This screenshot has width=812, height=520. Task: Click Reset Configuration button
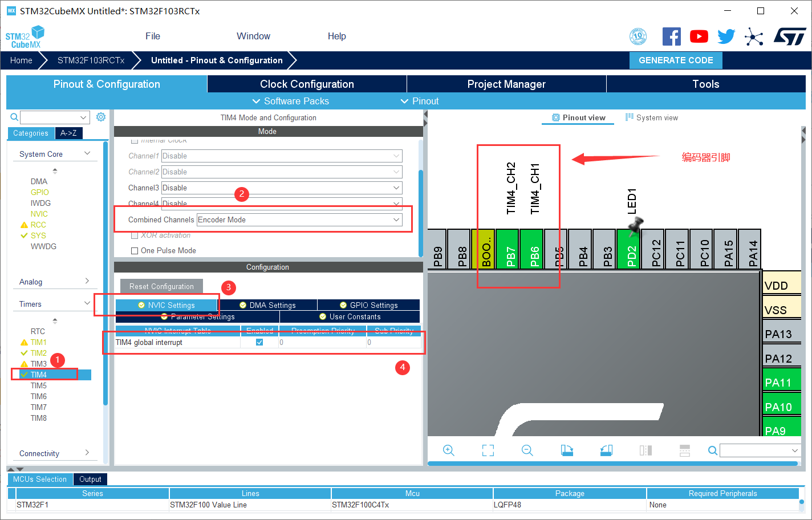click(x=161, y=286)
